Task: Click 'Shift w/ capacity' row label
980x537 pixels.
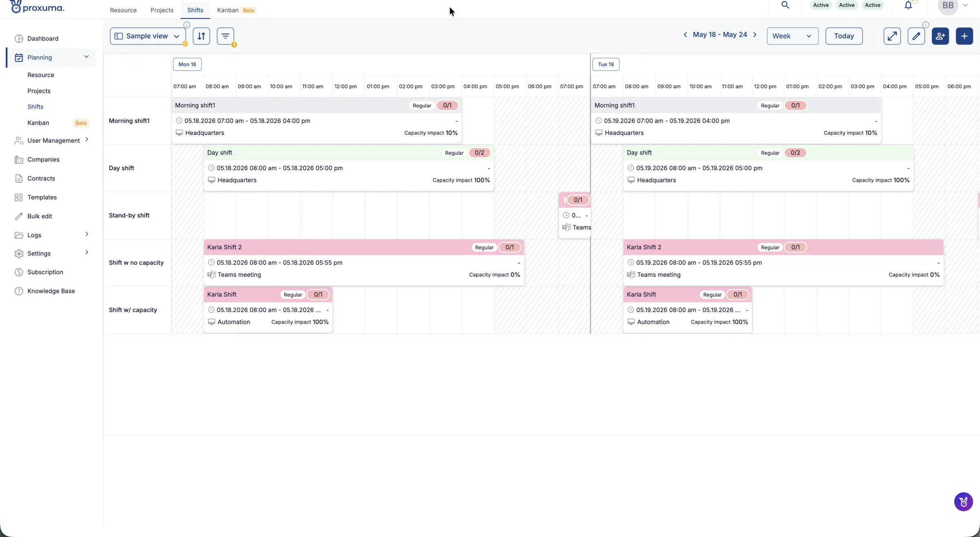Action: click(x=133, y=310)
